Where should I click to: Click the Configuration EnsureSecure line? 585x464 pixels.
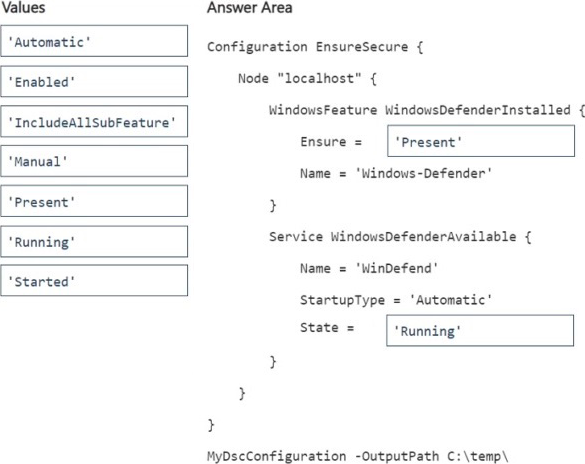click(315, 47)
